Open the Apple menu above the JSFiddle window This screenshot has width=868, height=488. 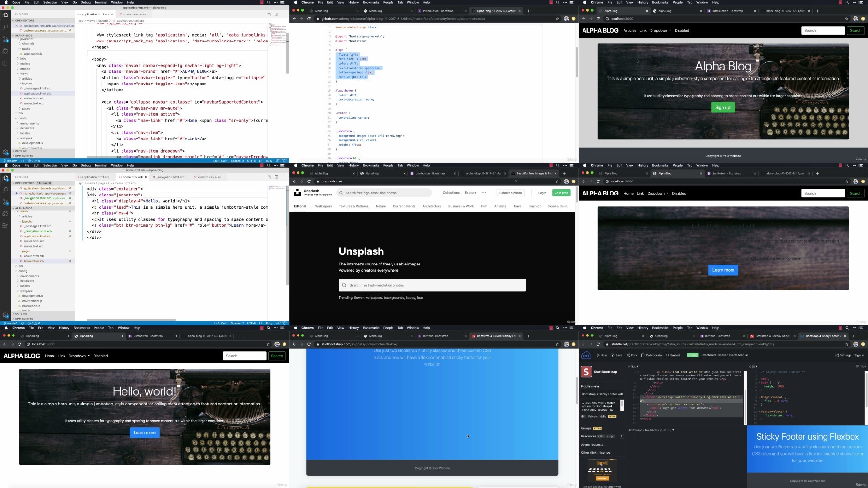pyautogui.click(x=585, y=328)
